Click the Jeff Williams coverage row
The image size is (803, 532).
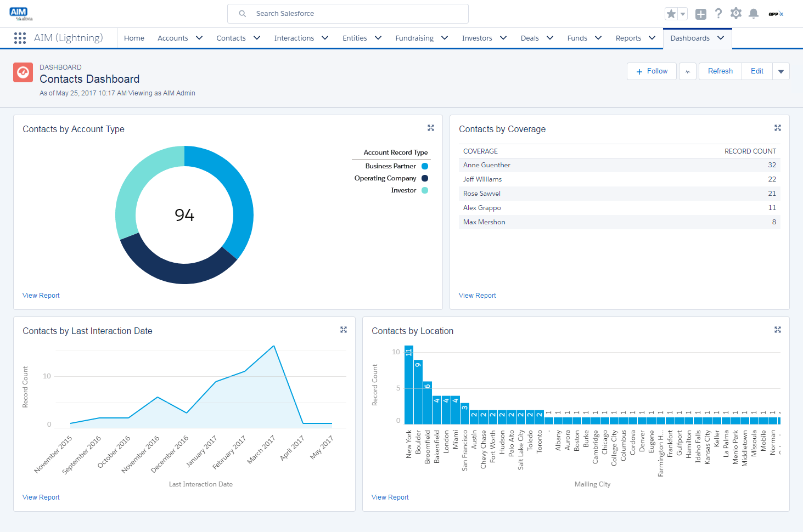pos(620,179)
